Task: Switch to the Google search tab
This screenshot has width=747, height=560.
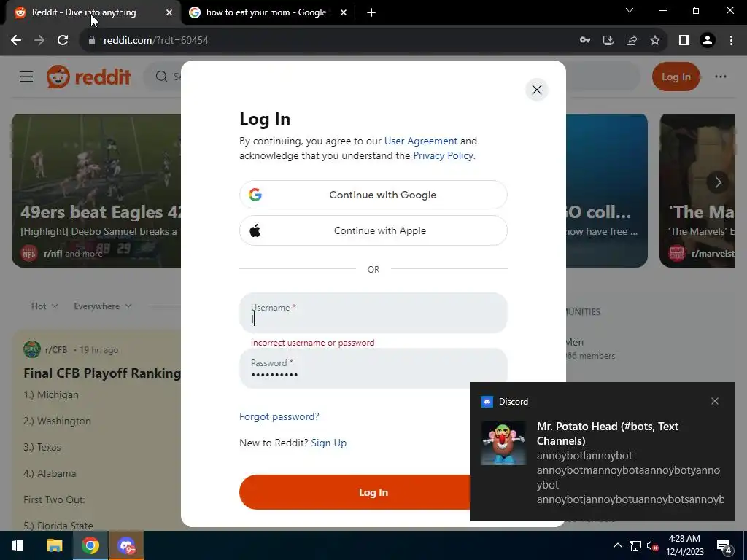Action: 267,12
